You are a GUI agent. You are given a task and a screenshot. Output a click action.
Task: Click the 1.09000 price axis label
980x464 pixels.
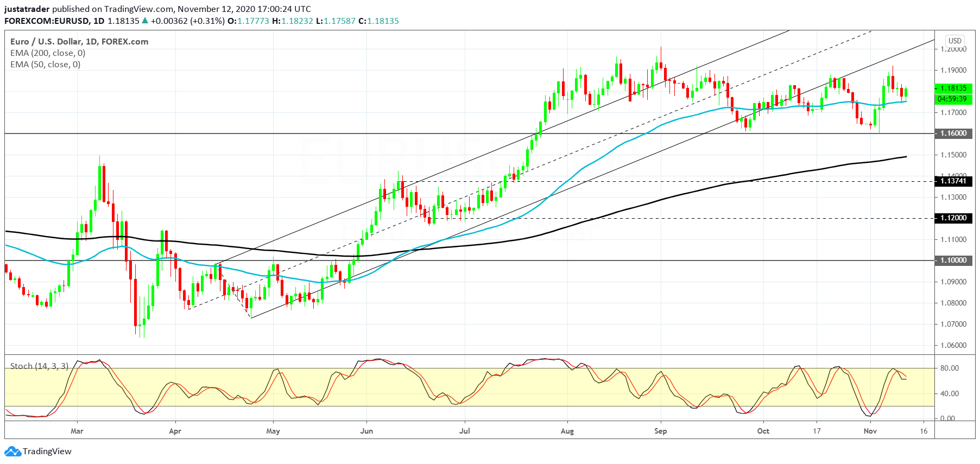[x=954, y=282]
